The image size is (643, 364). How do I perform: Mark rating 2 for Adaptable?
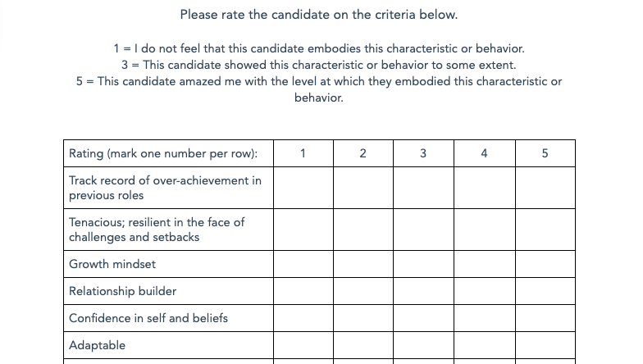363,345
